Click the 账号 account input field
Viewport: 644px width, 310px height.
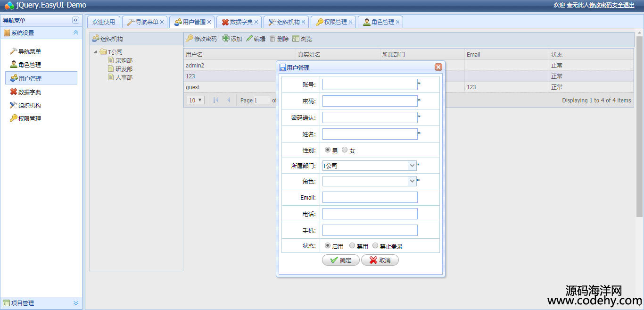(x=370, y=84)
